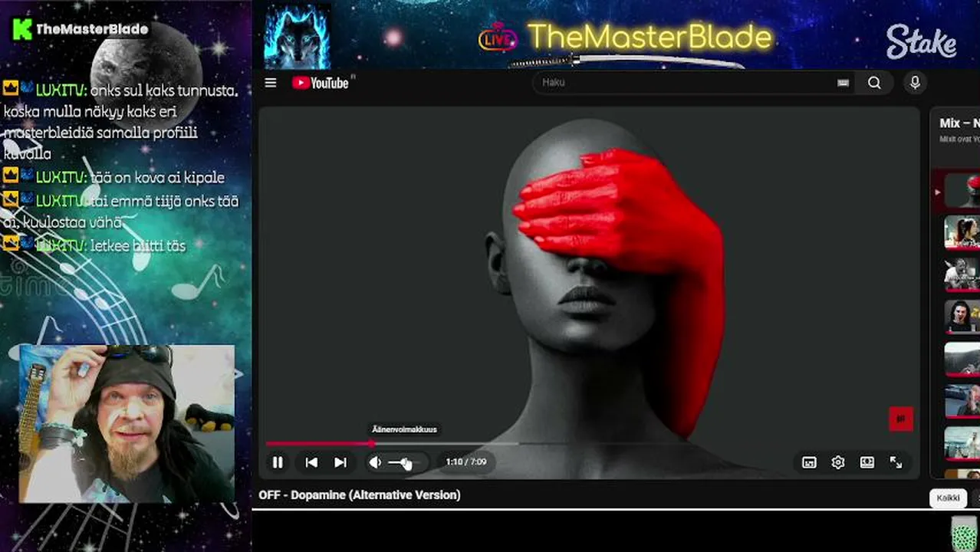The height and width of the screenshot is (552, 980).
Task: Open the YouTube hamburger guide menu
Action: (x=270, y=83)
